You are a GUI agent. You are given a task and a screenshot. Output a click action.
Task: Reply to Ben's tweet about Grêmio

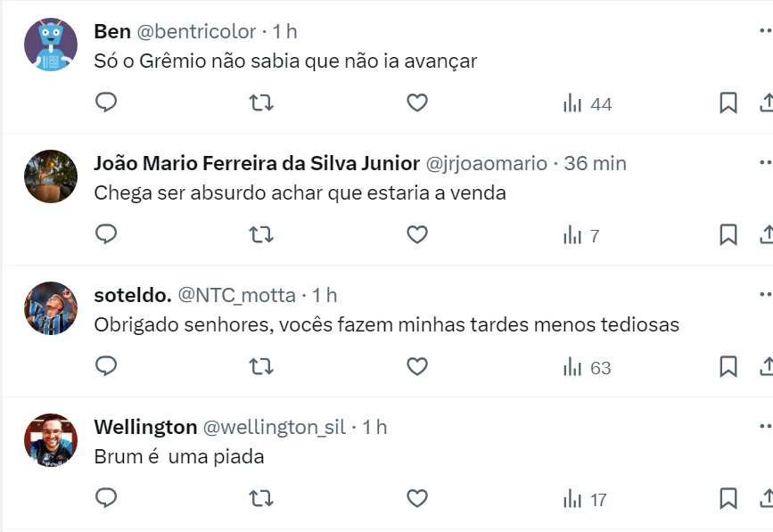pyautogui.click(x=106, y=103)
